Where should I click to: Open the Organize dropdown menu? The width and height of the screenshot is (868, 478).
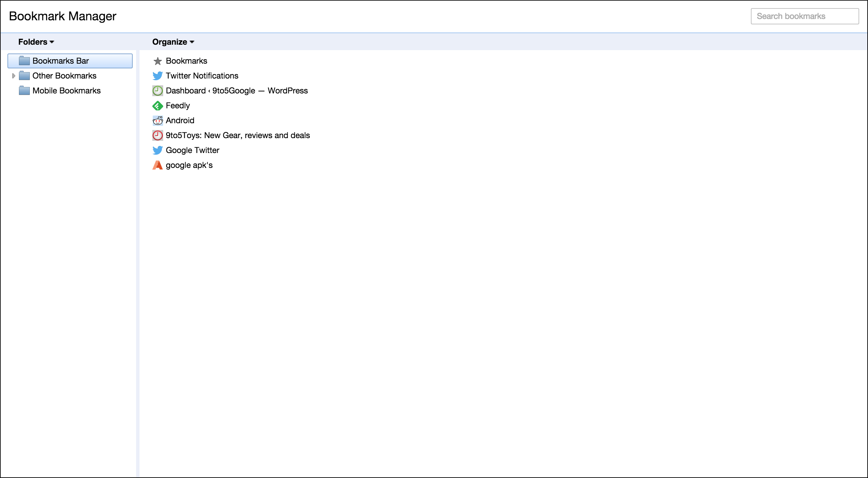pyautogui.click(x=173, y=42)
